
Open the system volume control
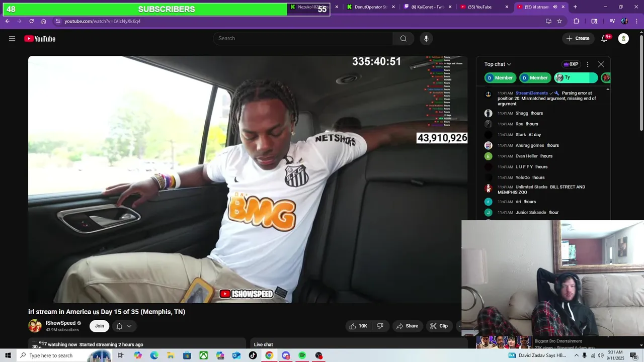pyautogui.click(x=601, y=355)
